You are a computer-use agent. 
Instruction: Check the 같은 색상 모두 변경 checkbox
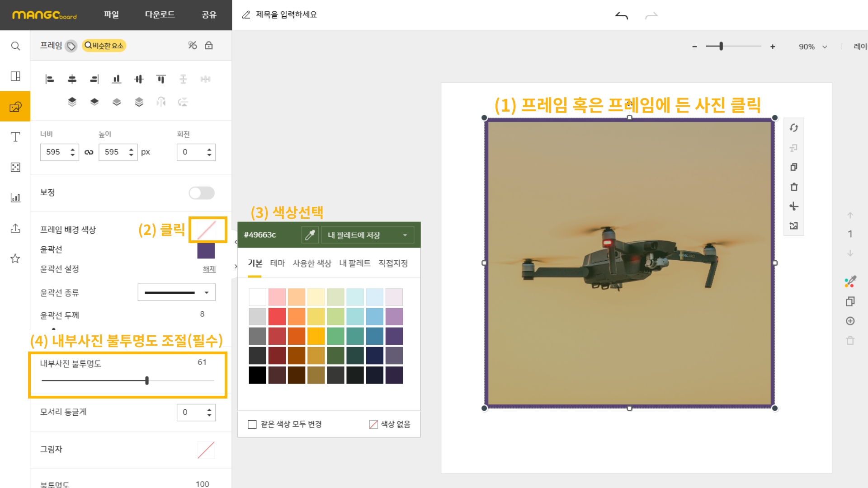point(252,424)
